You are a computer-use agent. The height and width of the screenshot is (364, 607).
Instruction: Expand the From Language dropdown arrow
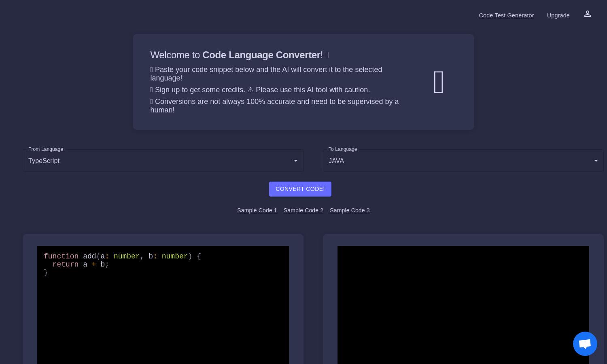click(x=296, y=161)
